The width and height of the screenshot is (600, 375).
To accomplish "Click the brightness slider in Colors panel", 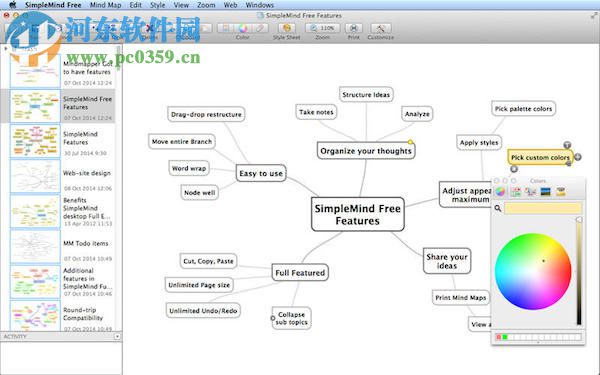I will tap(579, 271).
